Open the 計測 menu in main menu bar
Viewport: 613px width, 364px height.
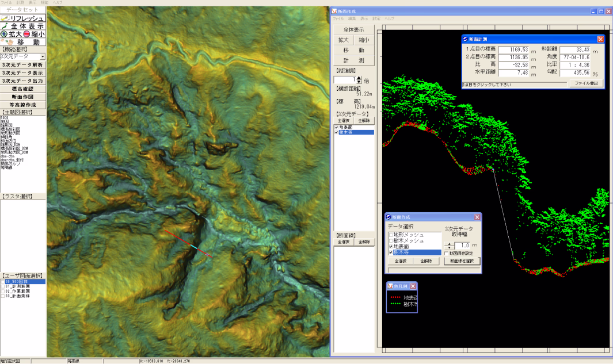pos(21,3)
